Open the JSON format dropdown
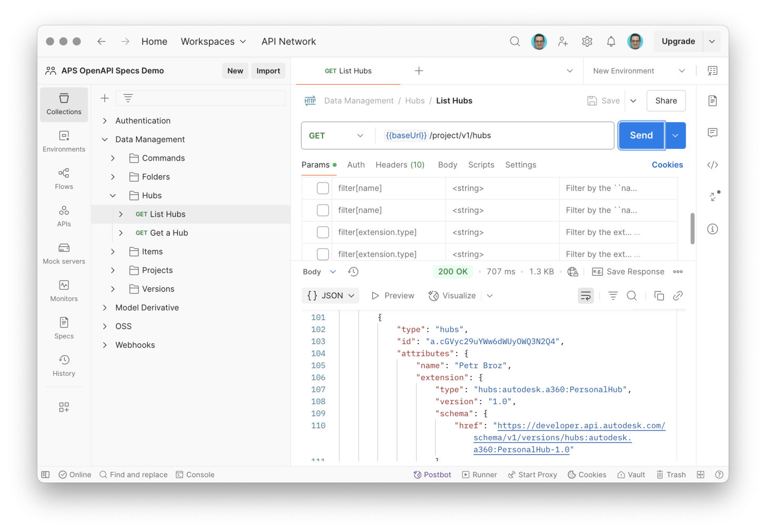This screenshot has width=766, height=532. coord(331,296)
